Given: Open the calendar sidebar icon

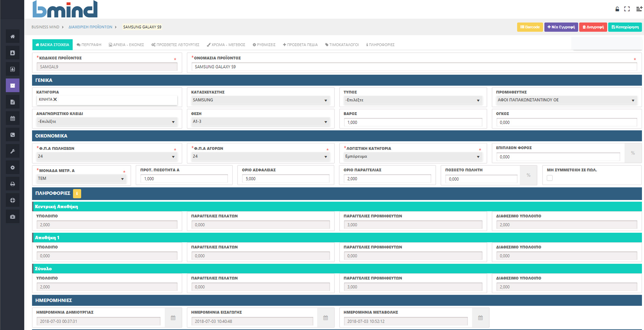Looking at the screenshot, I should click(x=13, y=118).
